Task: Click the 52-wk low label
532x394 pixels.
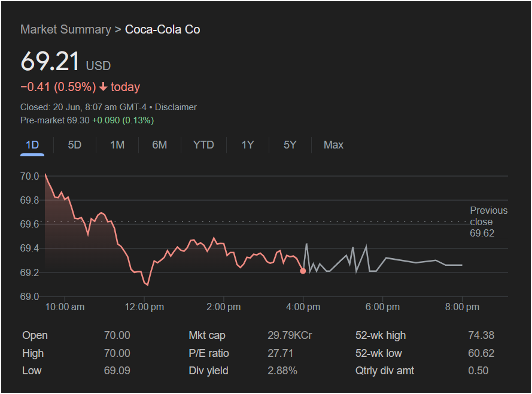Action: tap(378, 353)
